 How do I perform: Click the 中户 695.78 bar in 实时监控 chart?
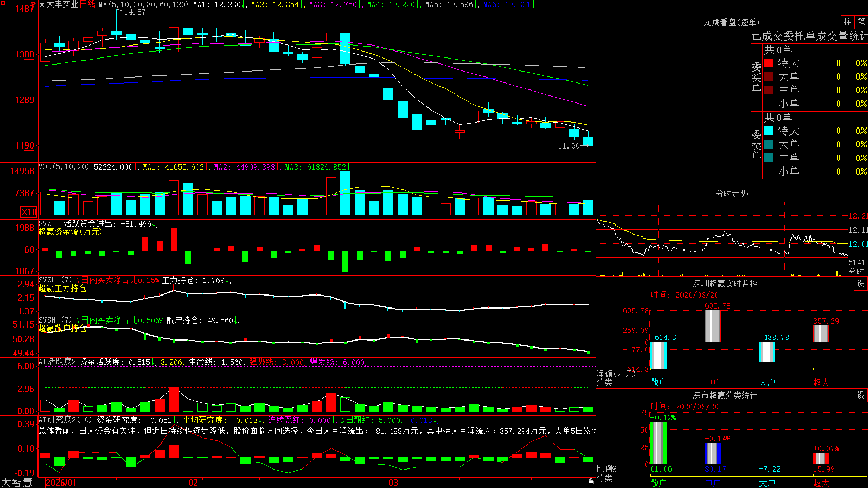point(712,326)
